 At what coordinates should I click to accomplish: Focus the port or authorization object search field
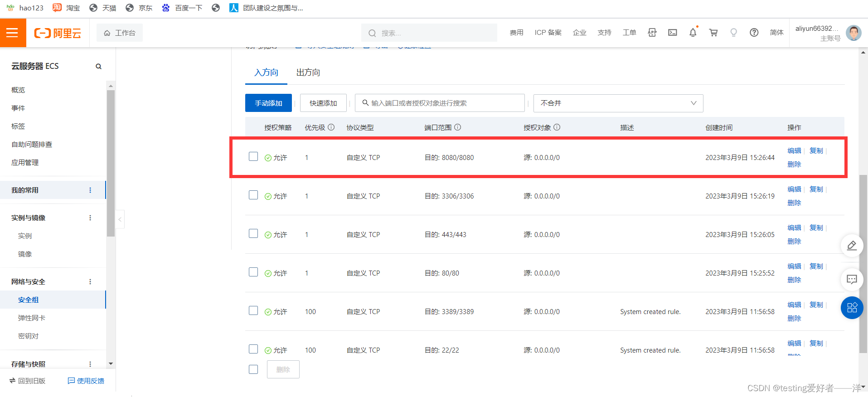(x=440, y=103)
